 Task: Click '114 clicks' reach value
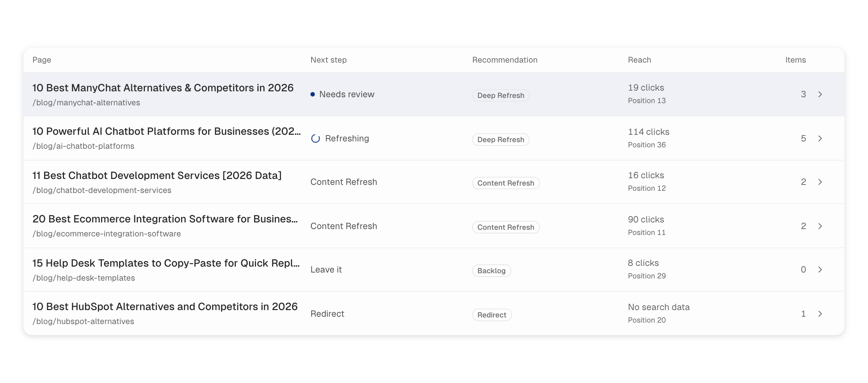pos(649,132)
